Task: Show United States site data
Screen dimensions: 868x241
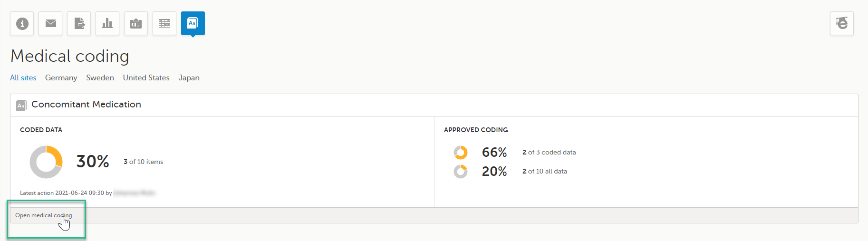Action: click(x=146, y=77)
